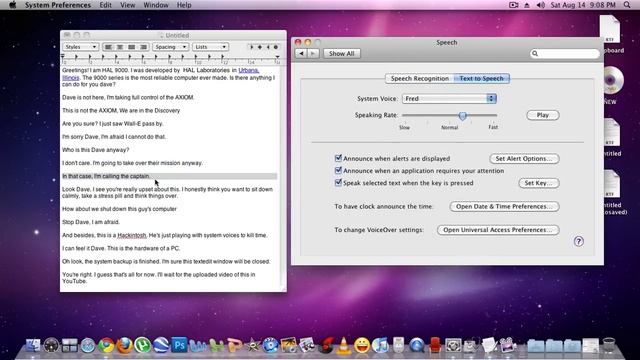Justify text in TextEdit toolbar

tap(131, 47)
